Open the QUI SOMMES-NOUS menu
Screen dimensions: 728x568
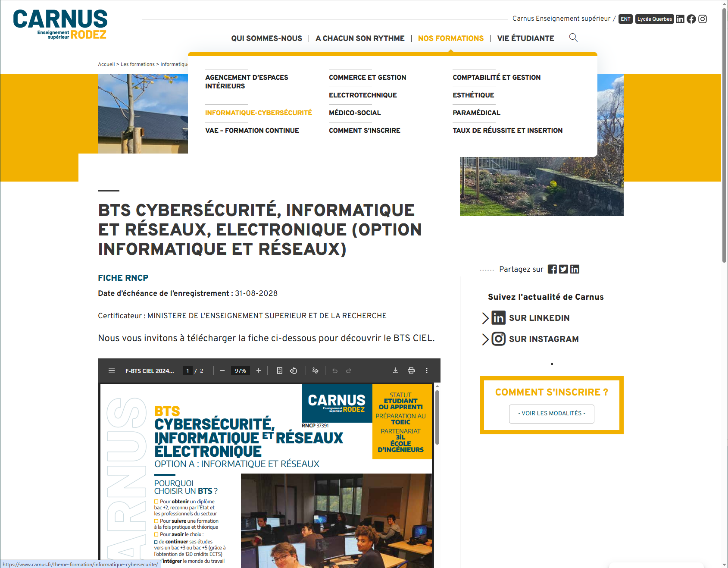(x=267, y=38)
